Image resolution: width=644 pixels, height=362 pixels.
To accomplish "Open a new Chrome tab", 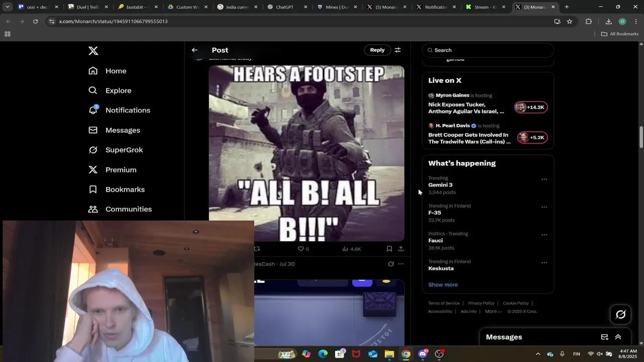I will [x=567, y=7].
